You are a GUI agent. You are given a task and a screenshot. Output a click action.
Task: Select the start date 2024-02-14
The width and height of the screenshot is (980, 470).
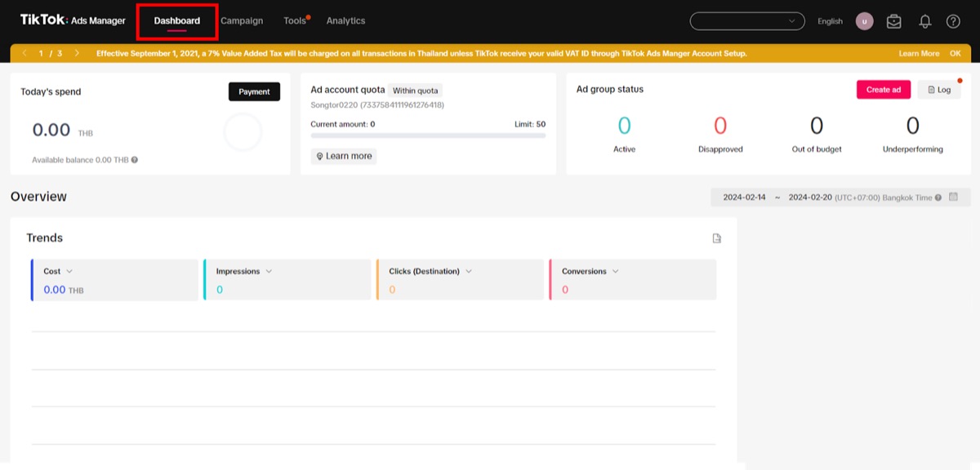point(744,197)
